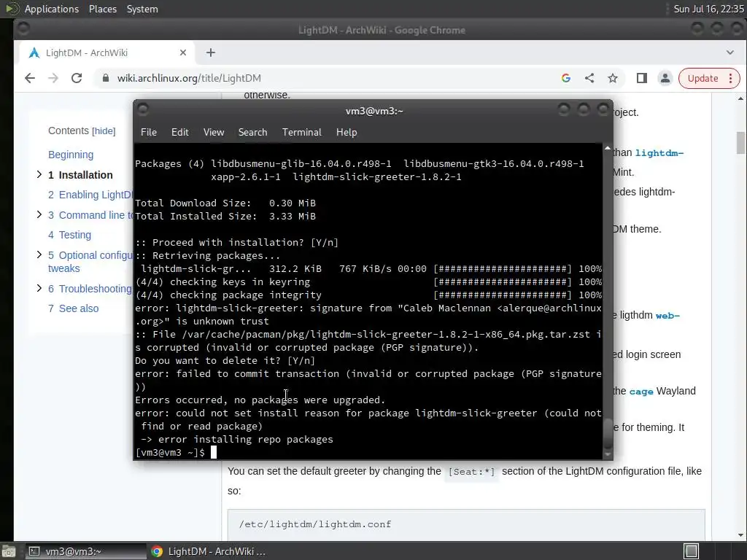Reload the ArchWiki page
This screenshot has width=747, height=560.
click(76, 78)
